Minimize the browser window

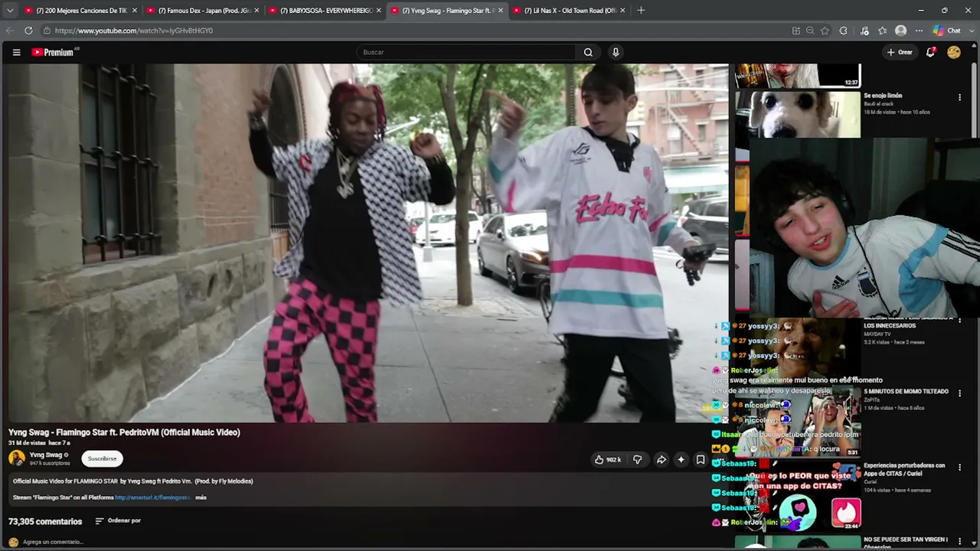coord(921,11)
